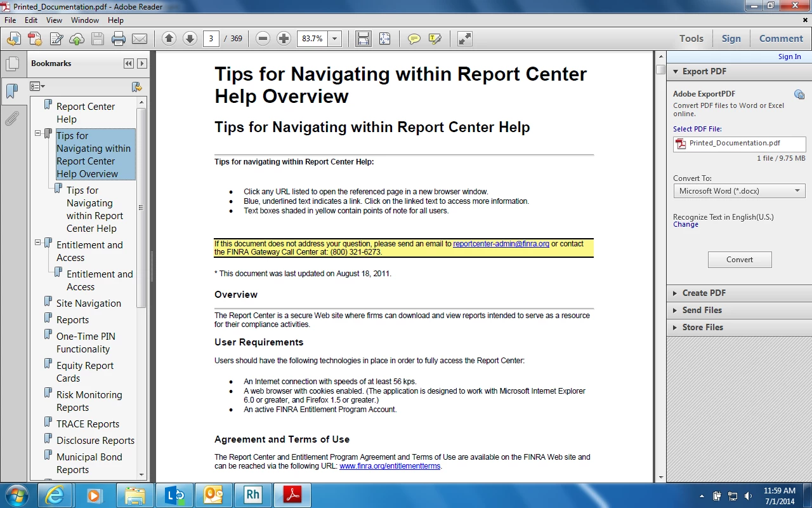Screen dimensions: 812x508
Task: Click the Windows Start button
Action: click(17, 495)
